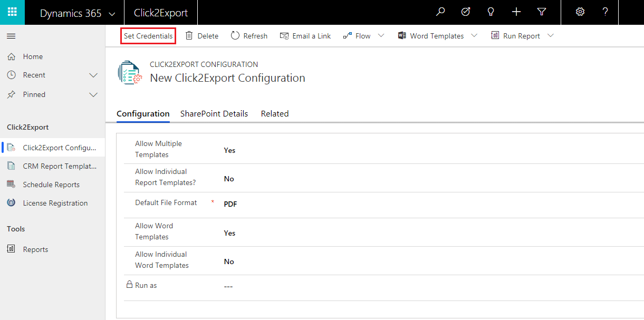Switch to the SharePoint Details tab
644x320 pixels.
214,113
